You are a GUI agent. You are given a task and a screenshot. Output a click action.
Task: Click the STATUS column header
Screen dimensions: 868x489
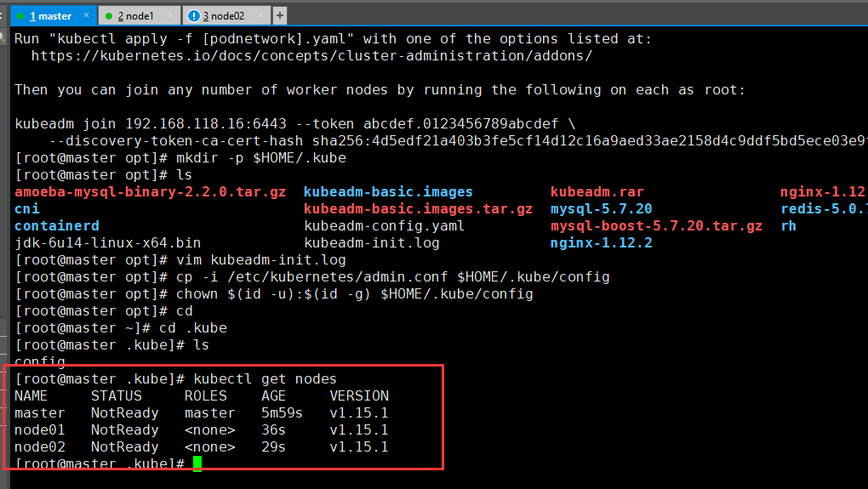click(x=117, y=396)
